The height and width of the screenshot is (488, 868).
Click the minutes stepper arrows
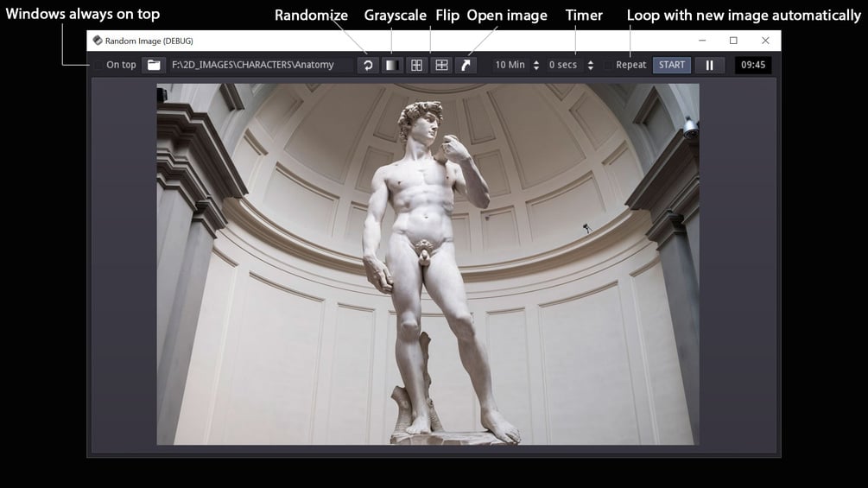pyautogui.click(x=535, y=66)
